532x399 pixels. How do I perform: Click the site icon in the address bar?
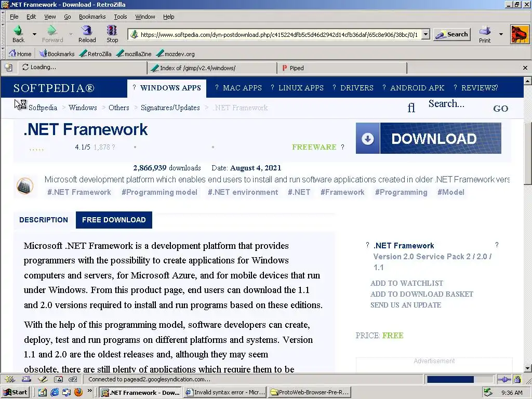tap(135, 34)
